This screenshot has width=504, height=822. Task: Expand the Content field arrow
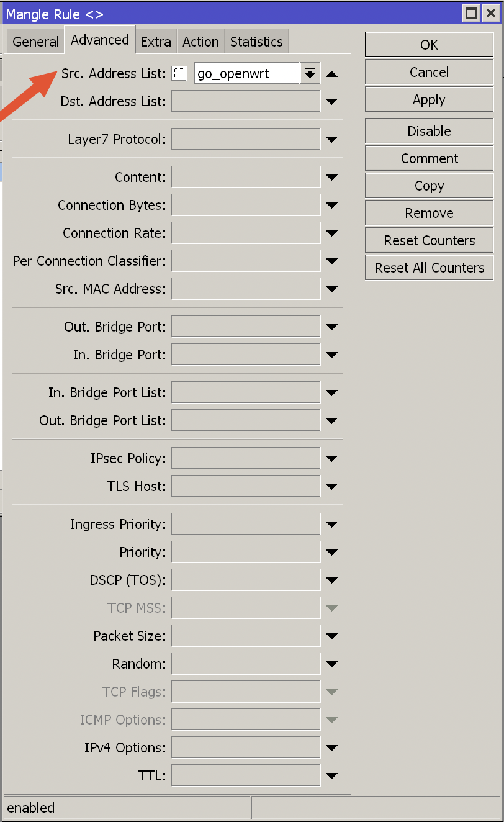(331, 178)
